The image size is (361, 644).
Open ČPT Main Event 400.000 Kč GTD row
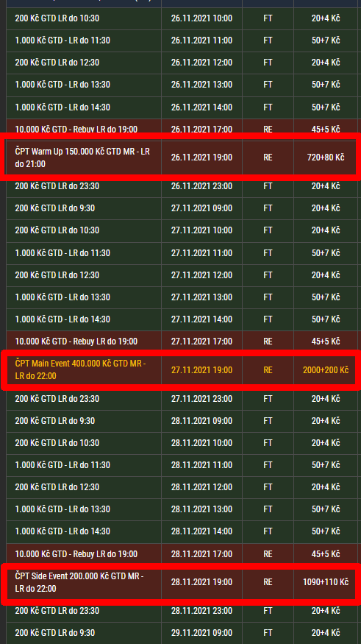pos(182,370)
